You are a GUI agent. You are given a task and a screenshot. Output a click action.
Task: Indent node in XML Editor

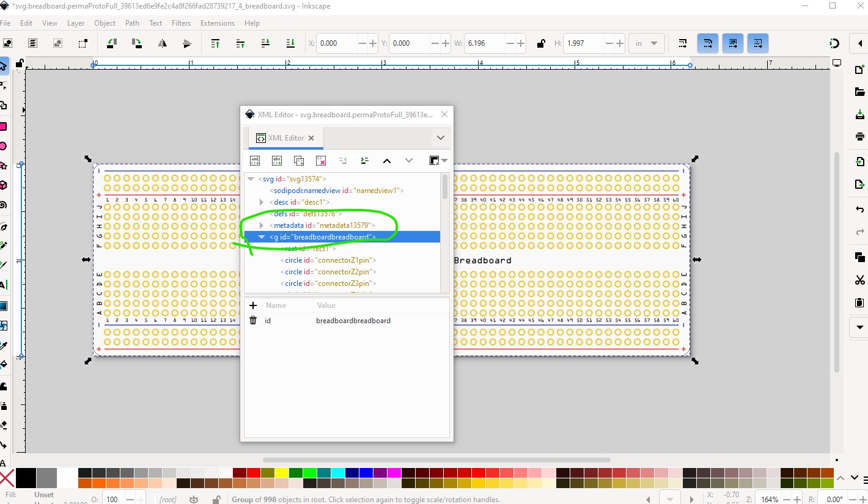(x=365, y=161)
